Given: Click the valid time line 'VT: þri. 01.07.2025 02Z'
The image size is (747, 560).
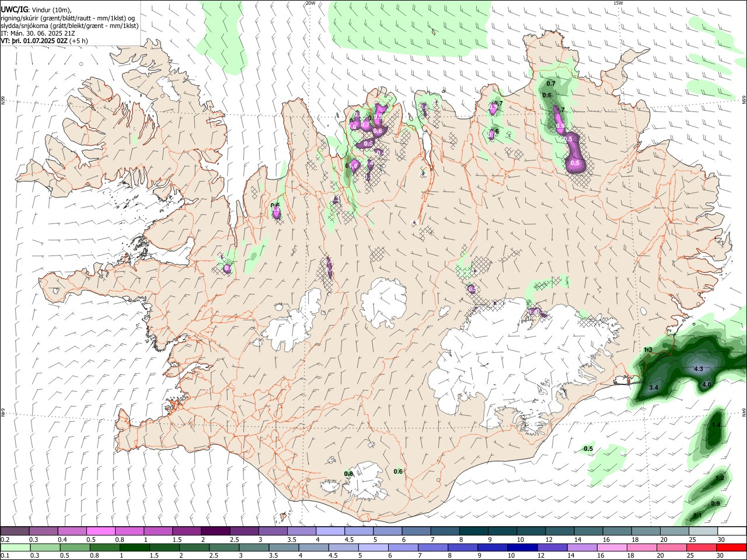Looking at the screenshot, I should click(34, 41).
